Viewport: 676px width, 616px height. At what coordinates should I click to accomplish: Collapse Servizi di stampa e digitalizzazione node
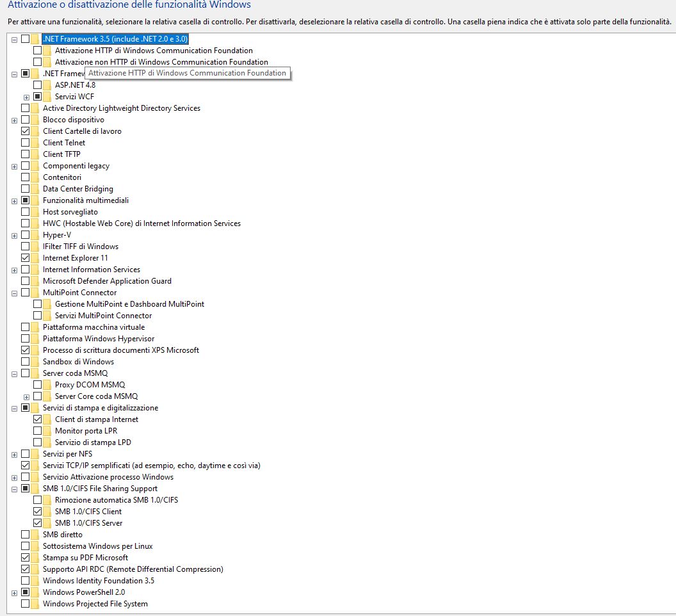[14, 409]
